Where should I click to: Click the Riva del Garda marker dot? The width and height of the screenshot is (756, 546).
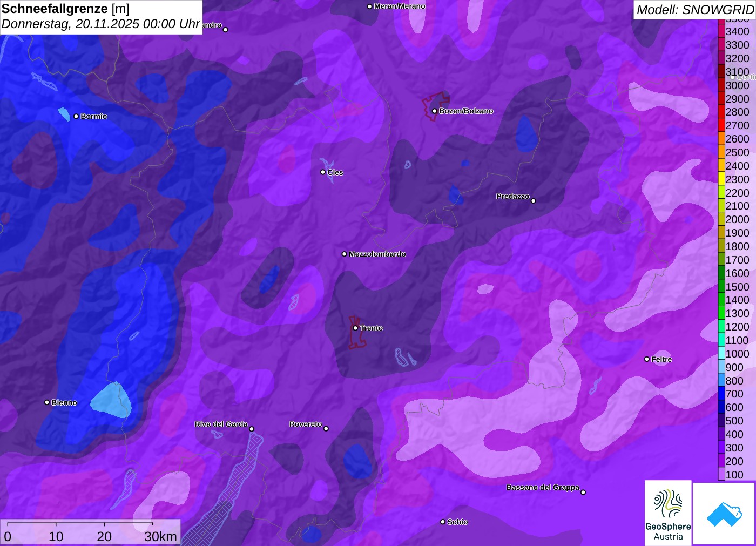(252, 429)
